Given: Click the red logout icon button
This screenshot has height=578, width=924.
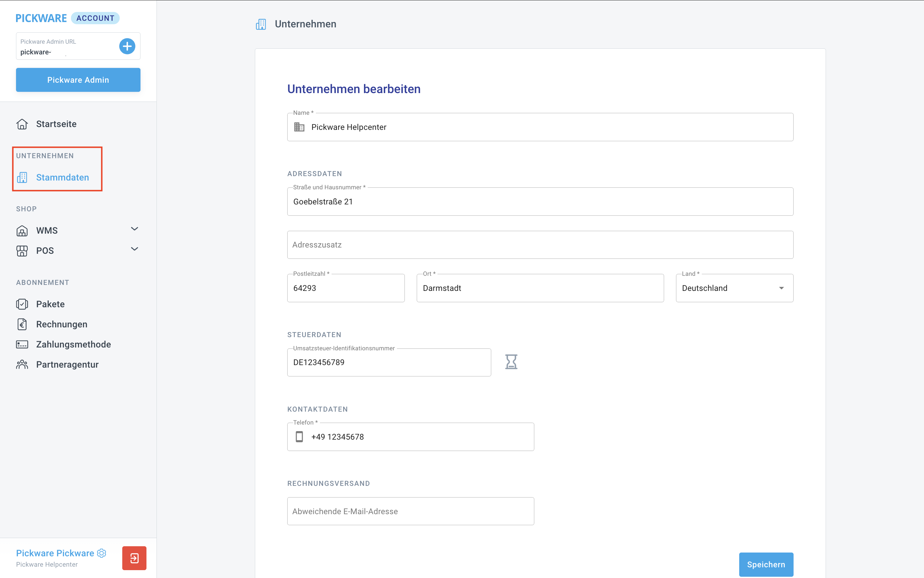Looking at the screenshot, I should pyautogui.click(x=134, y=558).
